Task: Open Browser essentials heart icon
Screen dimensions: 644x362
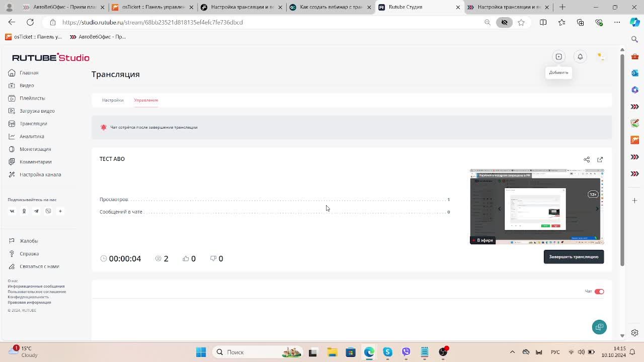Action: click(x=599, y=22)
